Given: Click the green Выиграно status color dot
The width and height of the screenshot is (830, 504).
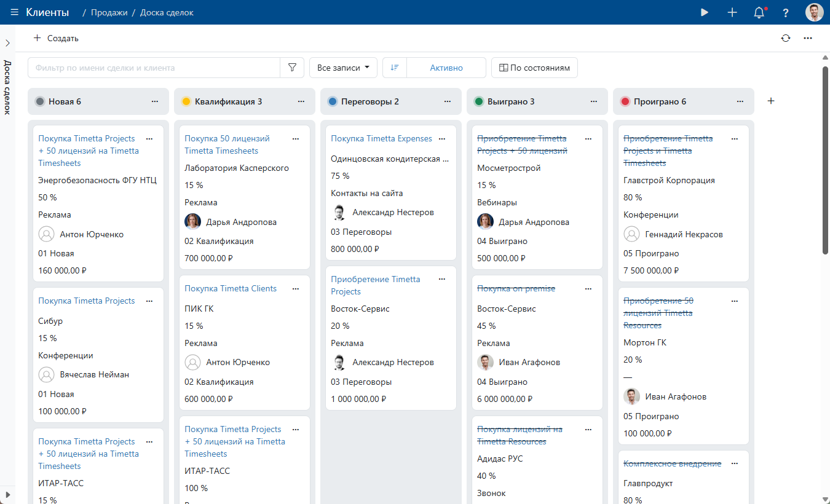Looking at the screenshot, I should pos(479,101).
